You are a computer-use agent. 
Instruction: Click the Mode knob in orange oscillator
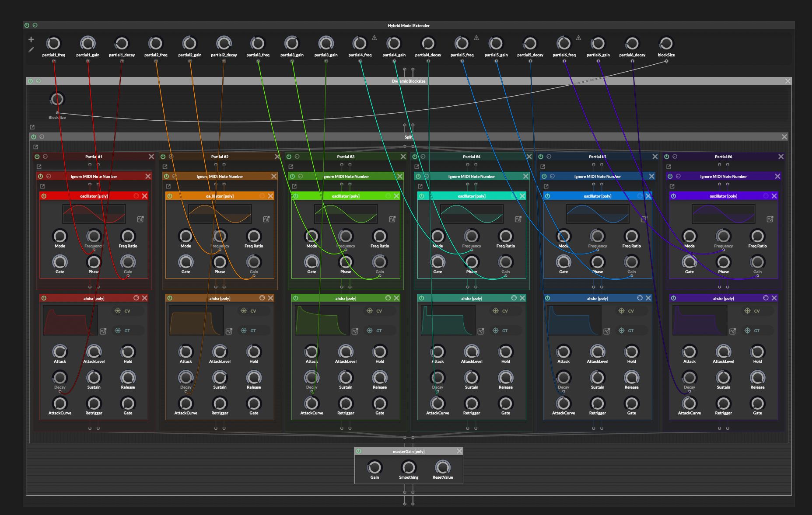coord(185,236)
